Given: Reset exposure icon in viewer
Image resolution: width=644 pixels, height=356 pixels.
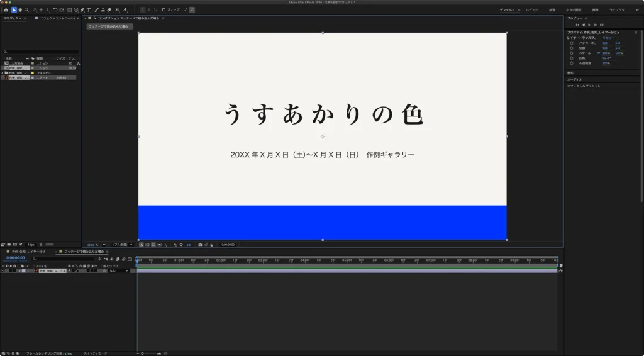Looking at the screenshot, I should [181, 245].
